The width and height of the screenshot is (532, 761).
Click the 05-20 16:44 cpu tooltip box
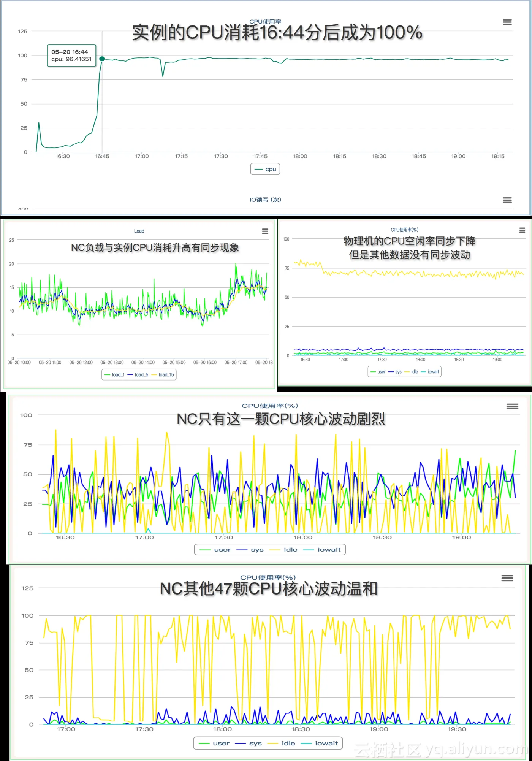71,55
